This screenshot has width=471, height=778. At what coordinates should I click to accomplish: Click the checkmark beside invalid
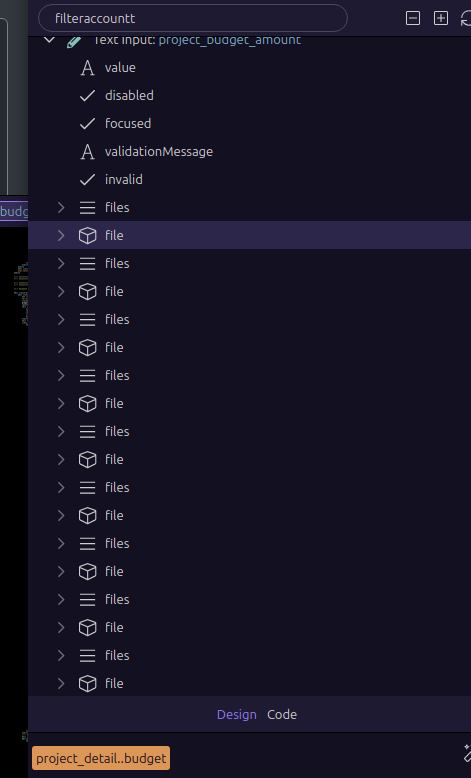tap(87, 179)
